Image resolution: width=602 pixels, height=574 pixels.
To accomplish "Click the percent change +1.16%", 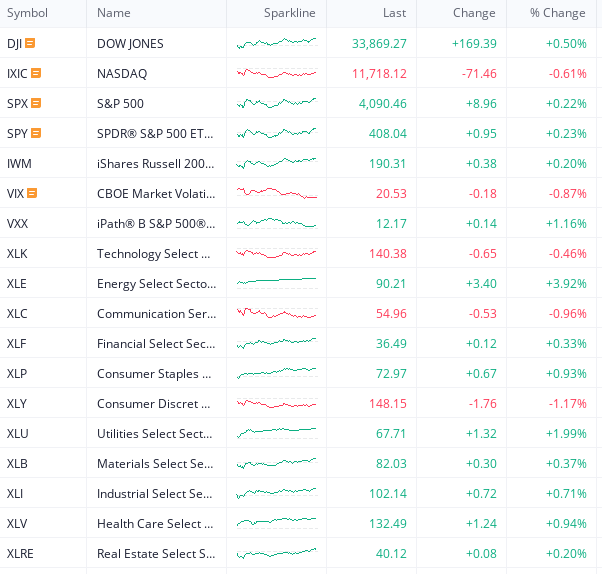I will (x=566, y=223).
